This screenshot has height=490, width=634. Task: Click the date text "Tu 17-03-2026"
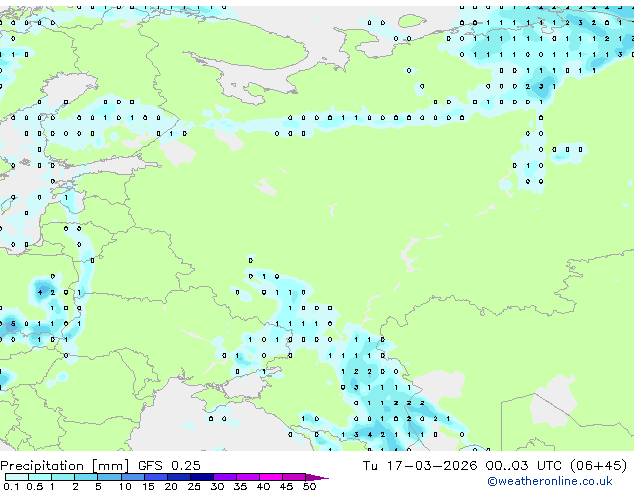[420, 466]
